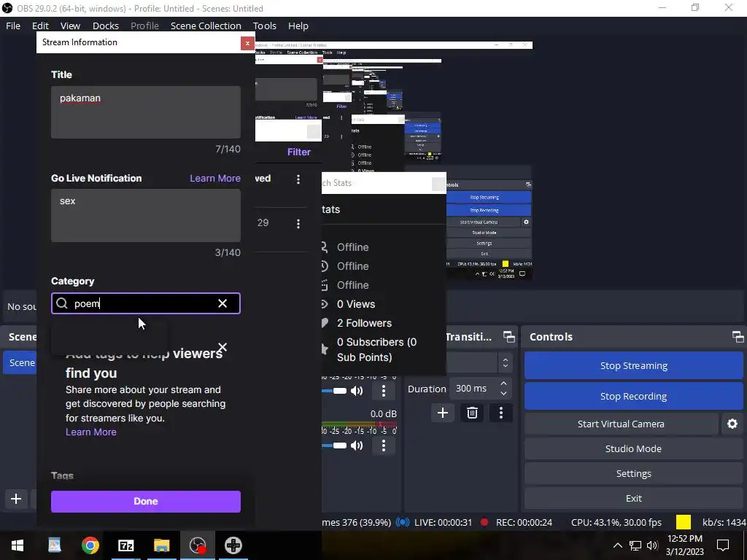This screenshot has width=747, height=560.
Task: Open virtual camera settings gear
Action: tap(732, 424)
